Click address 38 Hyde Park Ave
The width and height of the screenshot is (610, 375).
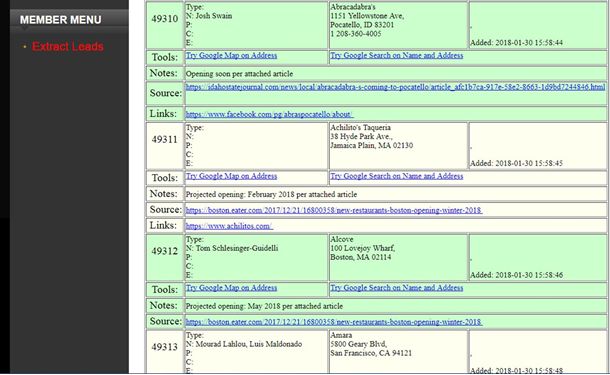click(361, 137)
